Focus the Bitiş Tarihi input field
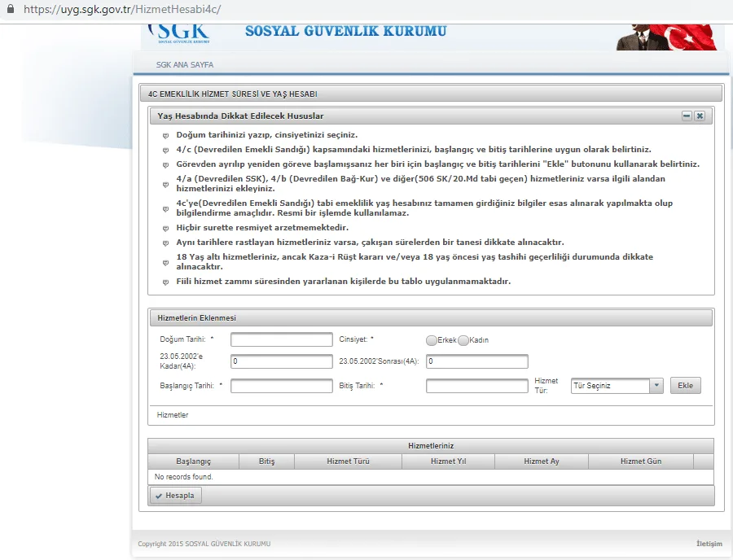Image resolution: width=733 pixels, height=560 pixels. point(476,386)
